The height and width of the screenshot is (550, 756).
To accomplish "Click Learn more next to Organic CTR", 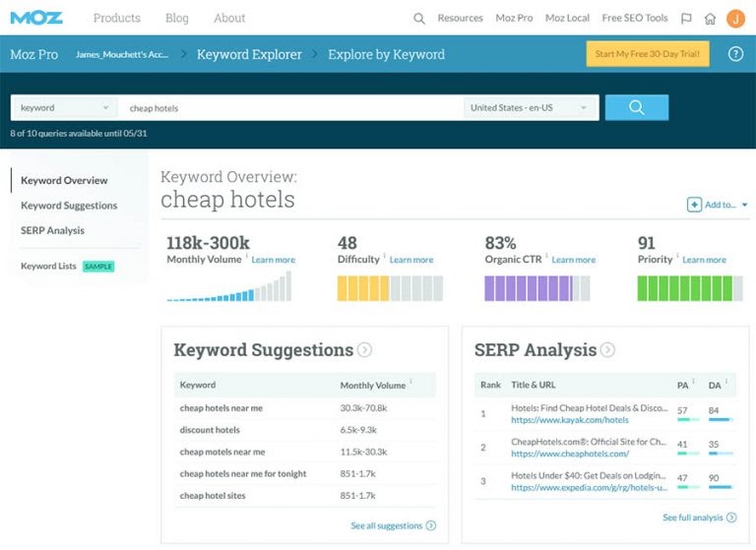I will (x=574, y=260).
